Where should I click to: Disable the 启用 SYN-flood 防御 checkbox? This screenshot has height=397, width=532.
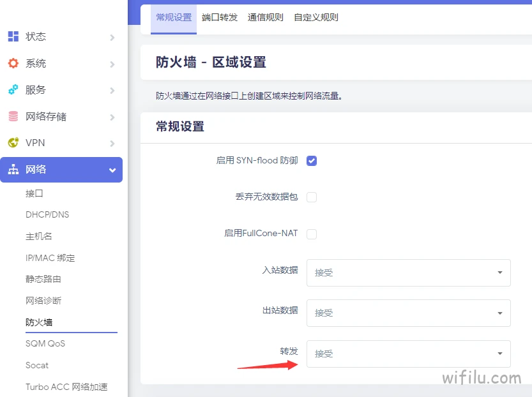coord(312,161)
